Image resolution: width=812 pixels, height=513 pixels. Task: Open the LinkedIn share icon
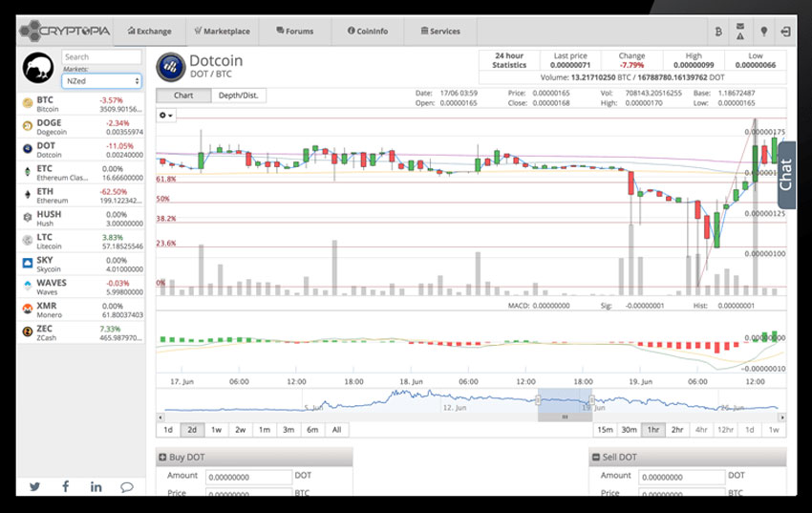(x=96, y=486)
